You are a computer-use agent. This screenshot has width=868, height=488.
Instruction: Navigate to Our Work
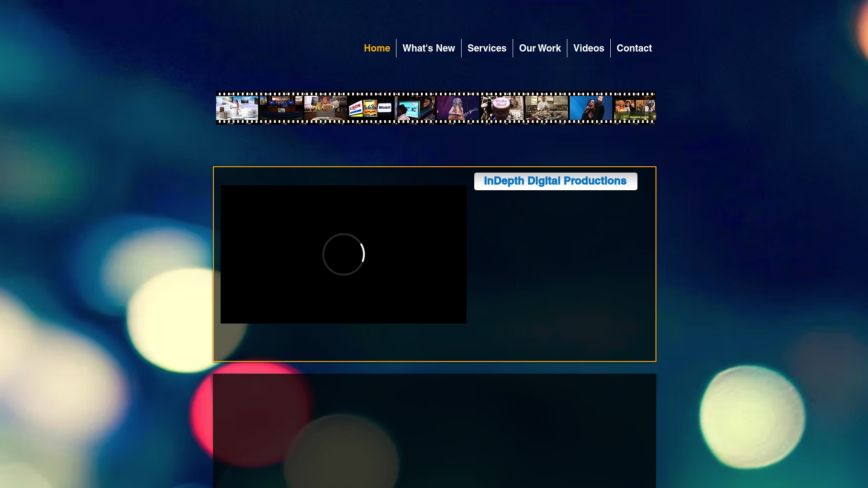(x=540, y=48)
